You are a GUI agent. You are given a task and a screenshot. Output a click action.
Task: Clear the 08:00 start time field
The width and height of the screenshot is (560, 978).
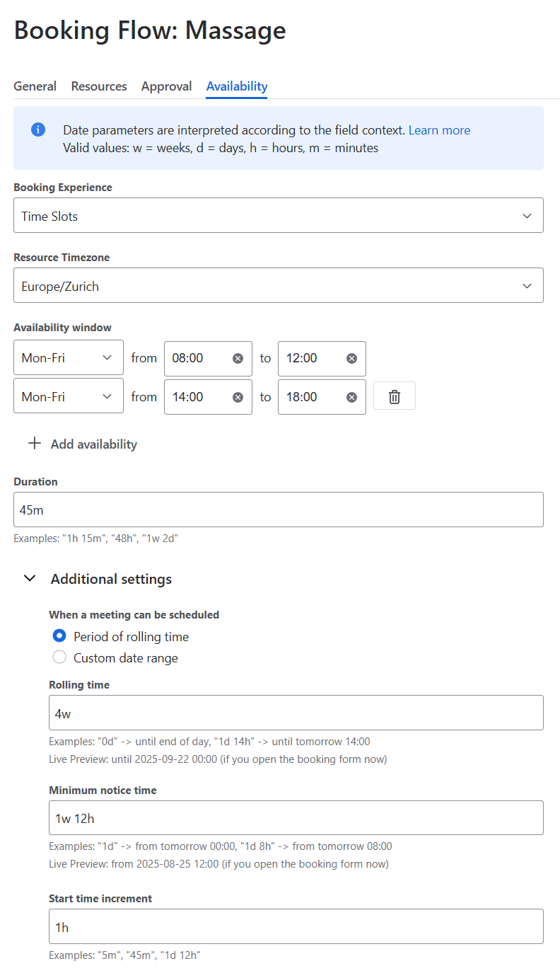[x=238, y=358]
